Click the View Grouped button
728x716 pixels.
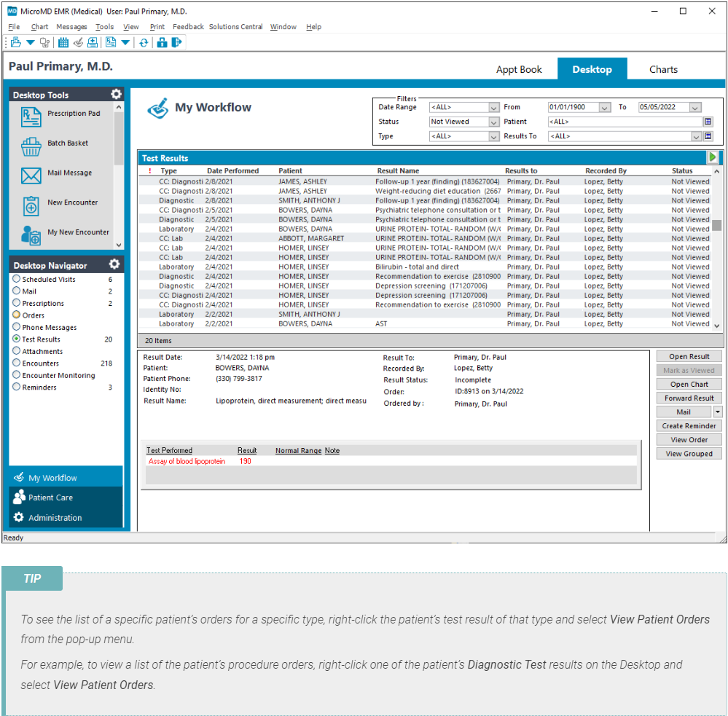pyautogui.click(x=689, y=453)
